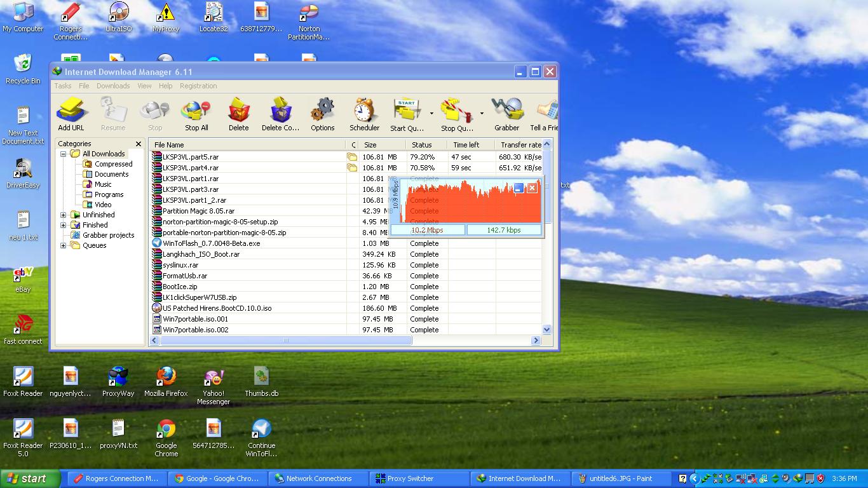This screenshot has height=488, width=868.
Task: Select the Video category
Action: tap(98, 205)
